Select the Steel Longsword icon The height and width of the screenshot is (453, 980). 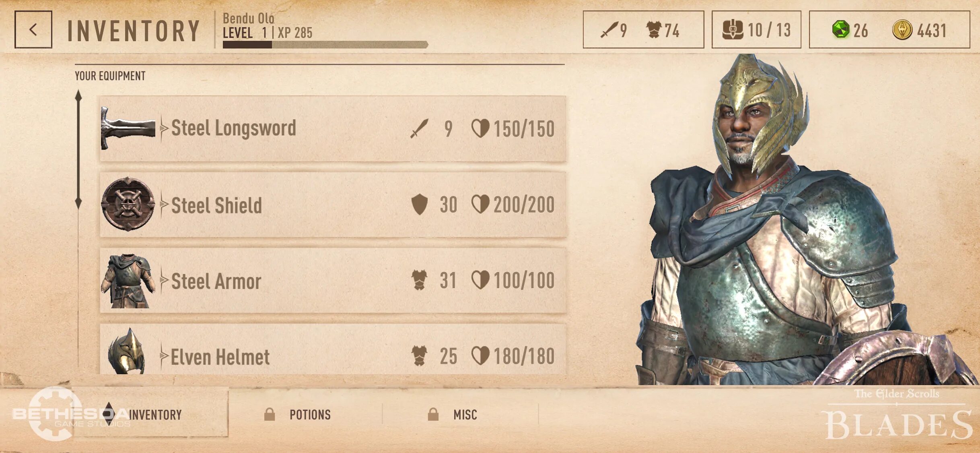pos(128,128)
